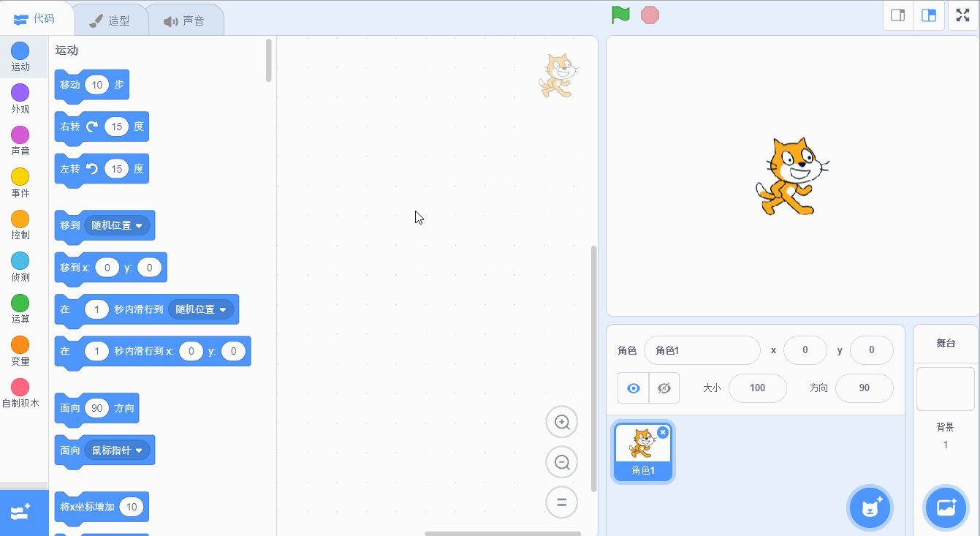Click the sprite y coordinate field

pos(872,350)
